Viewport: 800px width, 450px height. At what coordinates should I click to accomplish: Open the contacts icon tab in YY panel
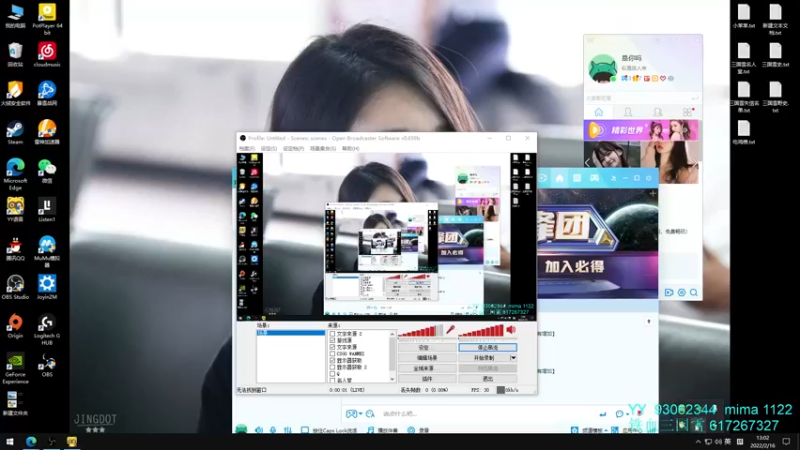click(x=628, y=112)
